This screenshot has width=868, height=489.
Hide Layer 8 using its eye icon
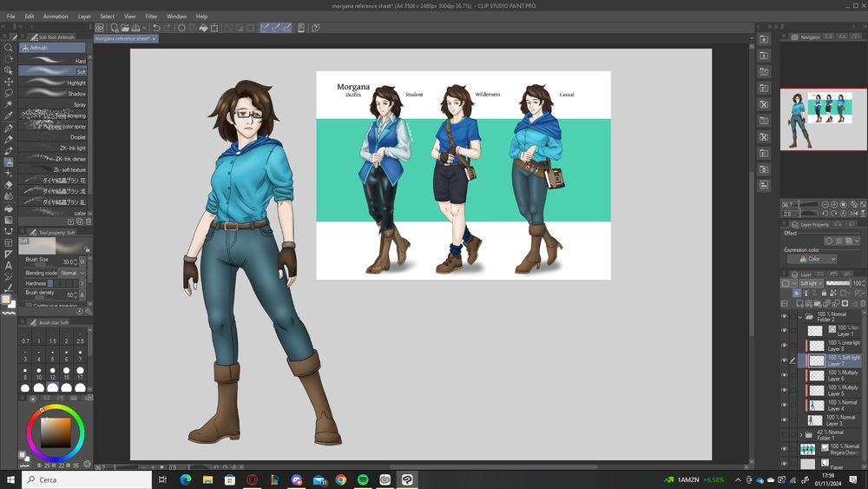[785, 346]
